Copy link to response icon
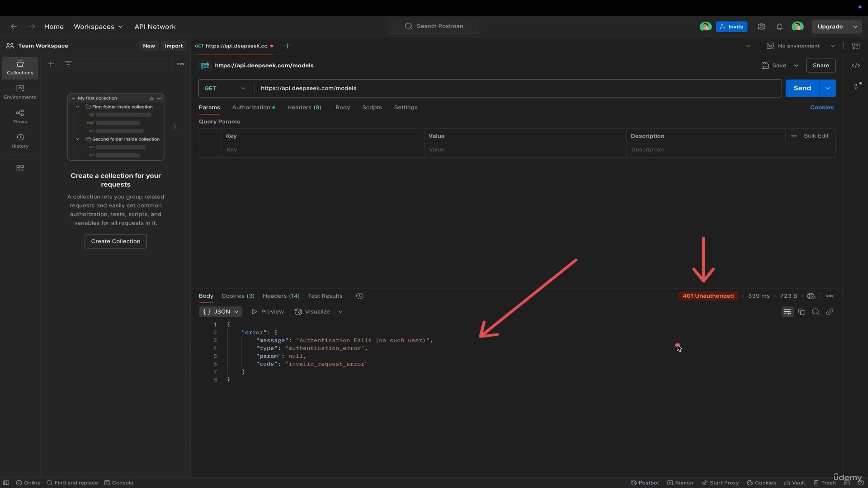868x488 pixels. 830,312
